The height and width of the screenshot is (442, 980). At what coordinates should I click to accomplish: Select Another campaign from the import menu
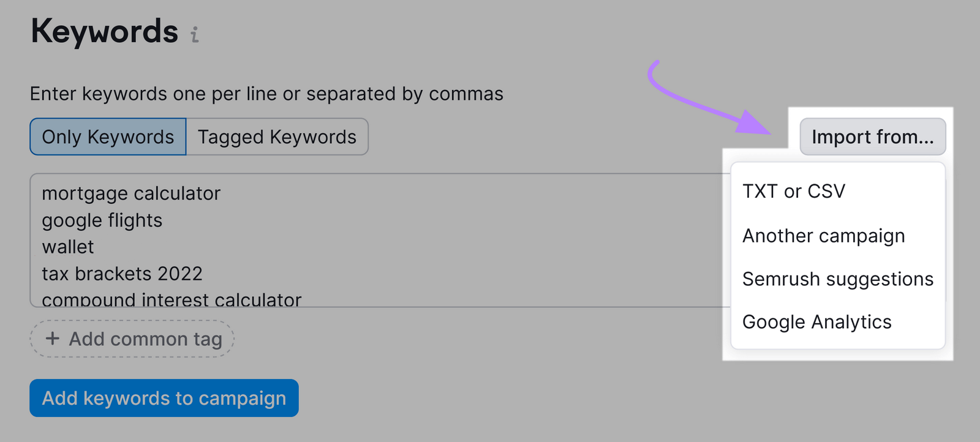(824, 235)
